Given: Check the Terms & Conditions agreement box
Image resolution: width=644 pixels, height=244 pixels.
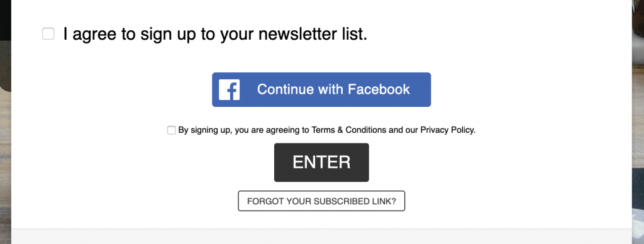Looking at the screenshot, I should [172, 130].
